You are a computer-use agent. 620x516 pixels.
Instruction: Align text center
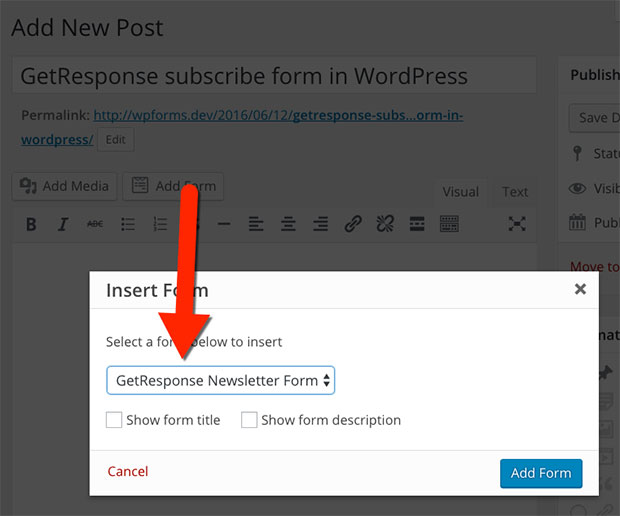pos(288,224)
